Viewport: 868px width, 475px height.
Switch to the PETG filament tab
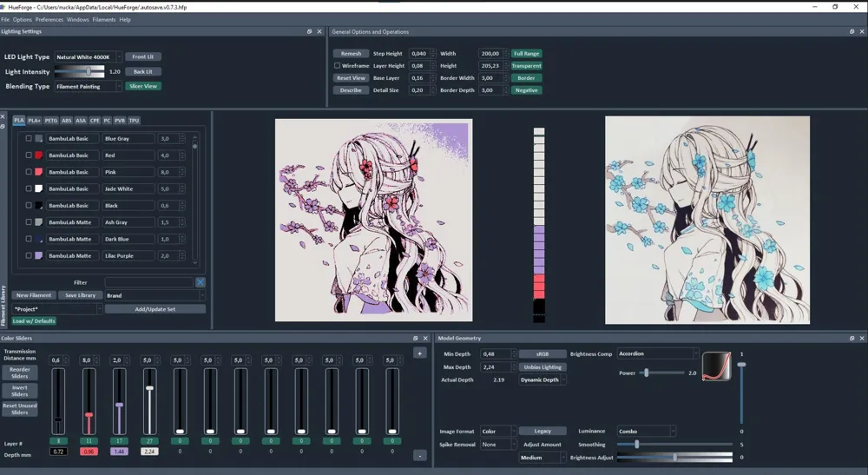coord(51,121)
